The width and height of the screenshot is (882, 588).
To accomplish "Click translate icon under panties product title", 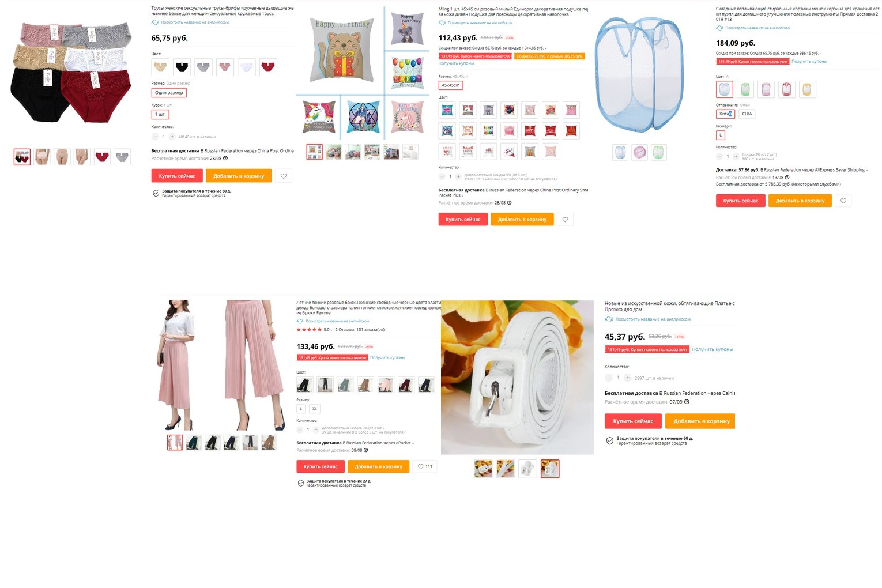I will pyautogui.click(x=155, y=22).
